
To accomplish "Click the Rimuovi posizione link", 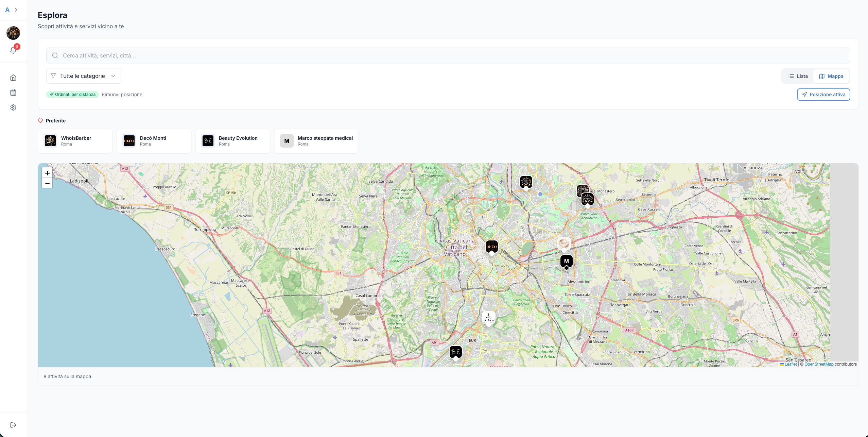I will 122,94.
